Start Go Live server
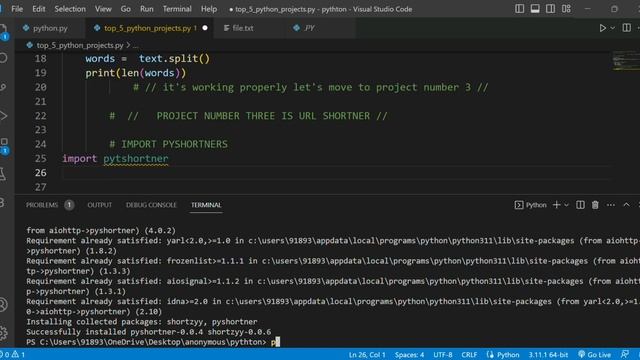Viewport: 640px width, 360px height. click(x=595, y=355)
